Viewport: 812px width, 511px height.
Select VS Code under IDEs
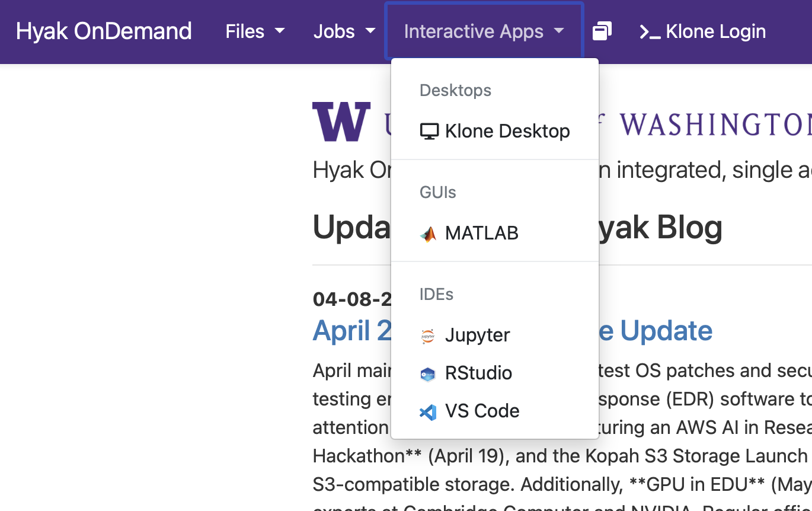pyautogui.click(x=495, y=411)
